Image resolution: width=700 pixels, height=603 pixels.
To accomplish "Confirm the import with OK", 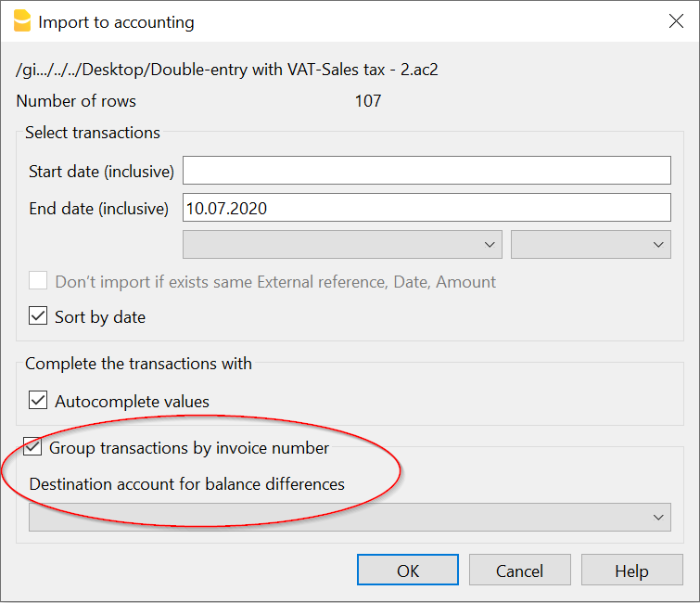I will pyautogui.click(x=408, y=571).
